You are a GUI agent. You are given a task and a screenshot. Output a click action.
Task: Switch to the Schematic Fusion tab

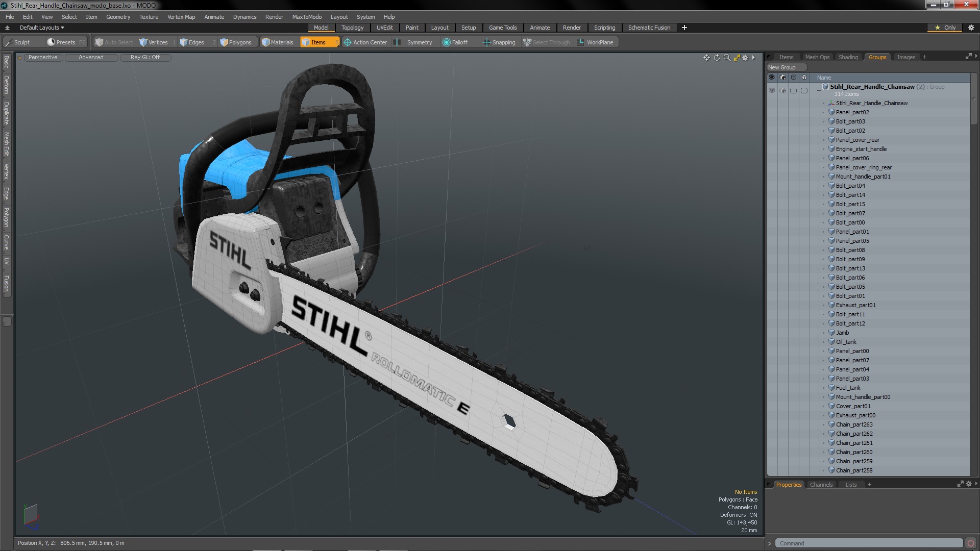649,28
